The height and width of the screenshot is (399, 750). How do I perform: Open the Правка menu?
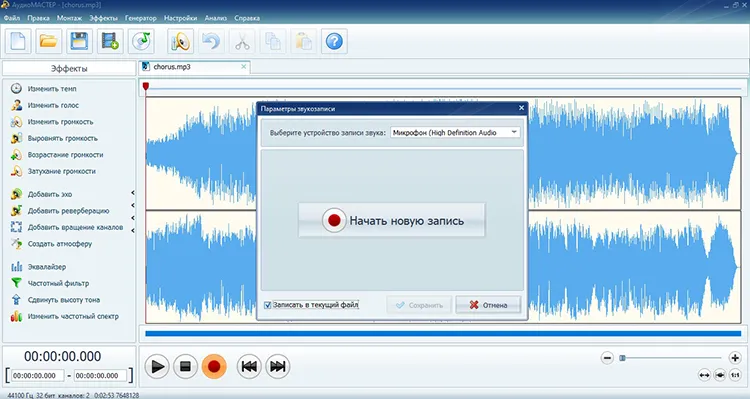click(x=38, y=18)
